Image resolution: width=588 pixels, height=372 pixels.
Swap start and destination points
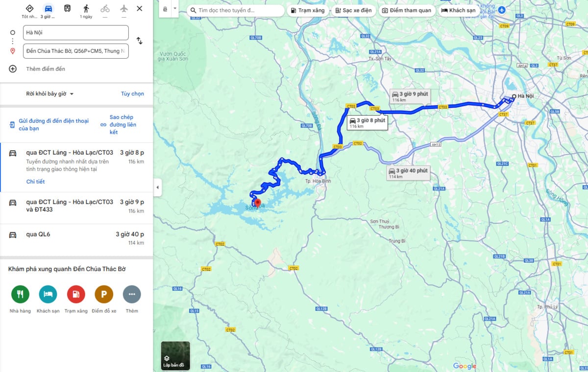click(139, 41)
